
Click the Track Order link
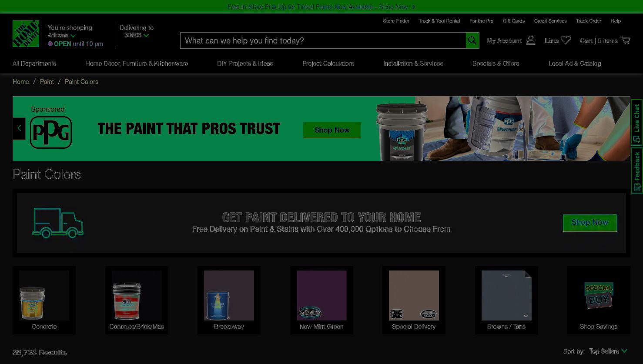589,21
